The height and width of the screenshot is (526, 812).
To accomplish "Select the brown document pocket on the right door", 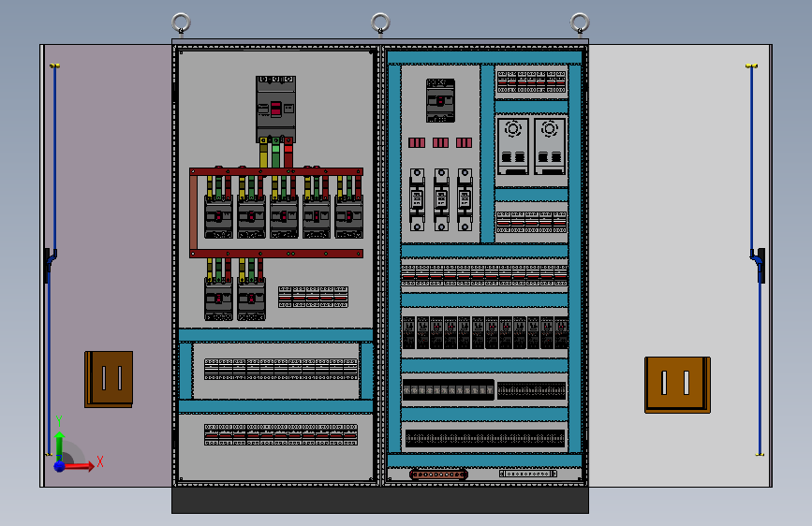I will (677, 385).
